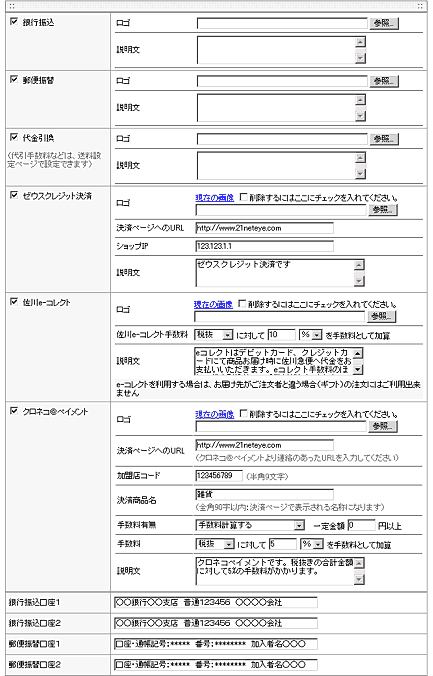Open % unit dropdown in クロネコ 手数料 row
The height and width of the screenshot is (676, 433).
312,544
